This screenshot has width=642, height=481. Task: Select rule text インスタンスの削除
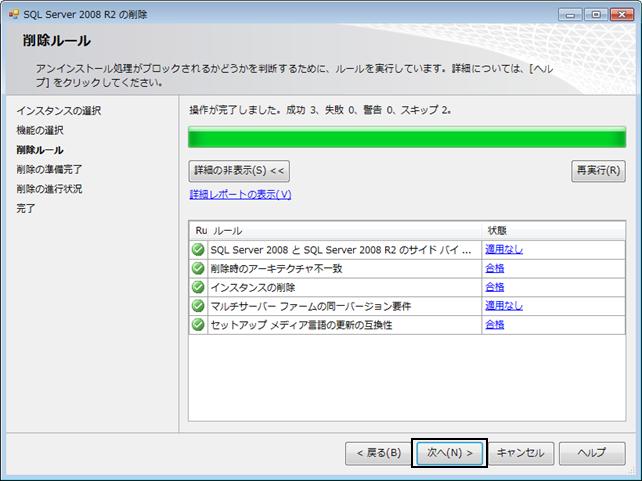[x=253, y=287]
